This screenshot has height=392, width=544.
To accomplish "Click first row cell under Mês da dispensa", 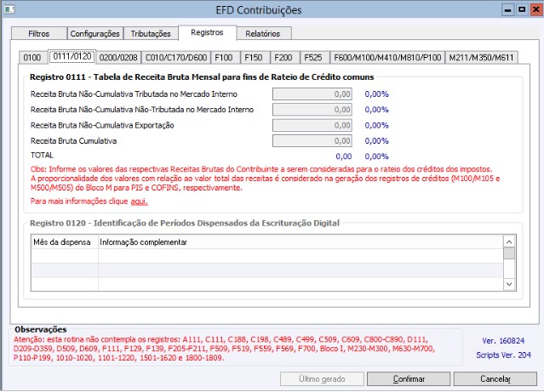I will pyautogui.click(x=65, y=256).
